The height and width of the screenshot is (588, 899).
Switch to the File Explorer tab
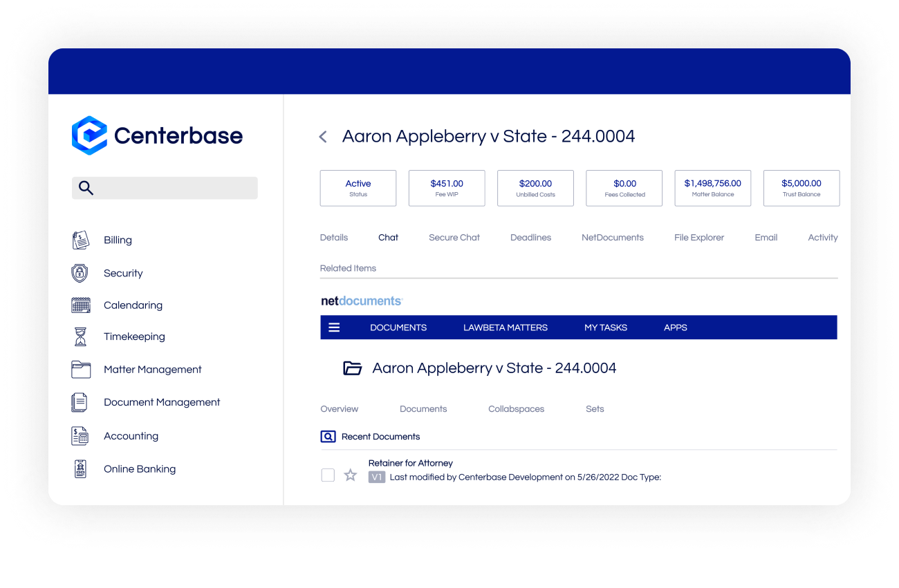[699, 238]
